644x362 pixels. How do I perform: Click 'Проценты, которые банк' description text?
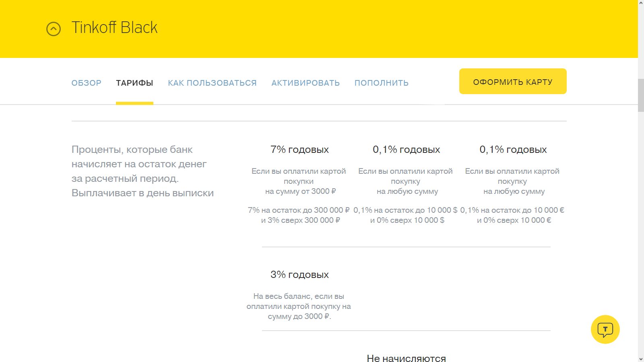click(132, 150)
